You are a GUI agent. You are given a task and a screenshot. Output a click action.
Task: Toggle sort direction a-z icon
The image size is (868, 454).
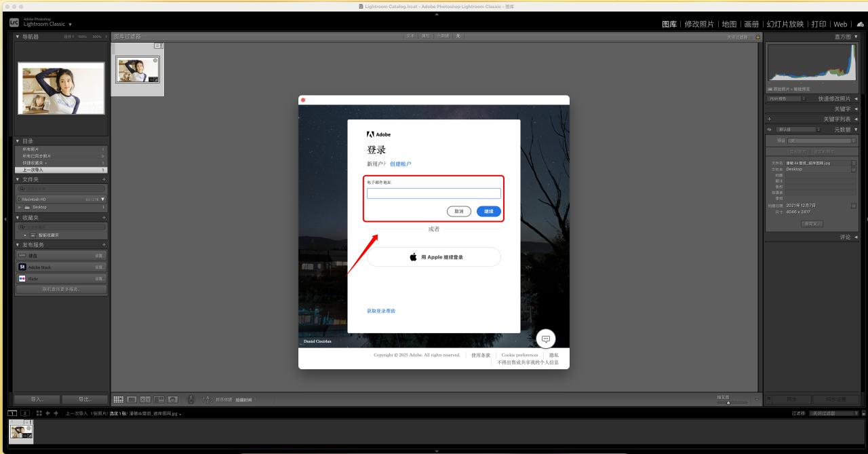pos(207,400)
